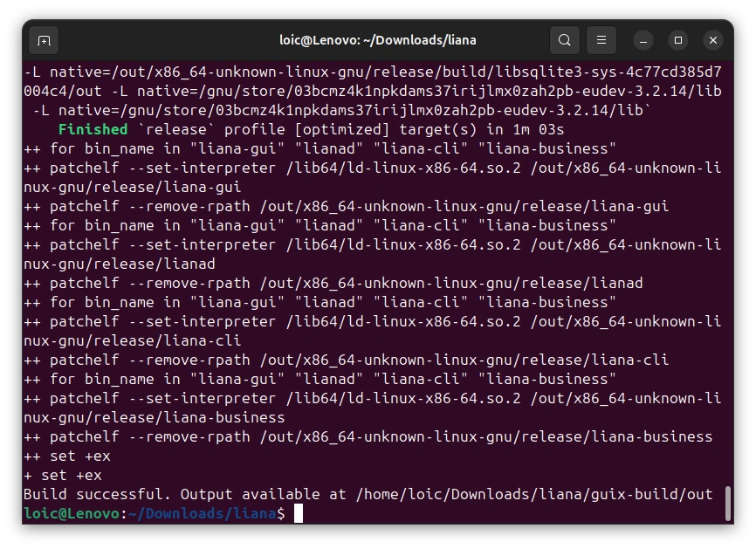
Task: Close the terminal window
Action: tap(713, 40)
